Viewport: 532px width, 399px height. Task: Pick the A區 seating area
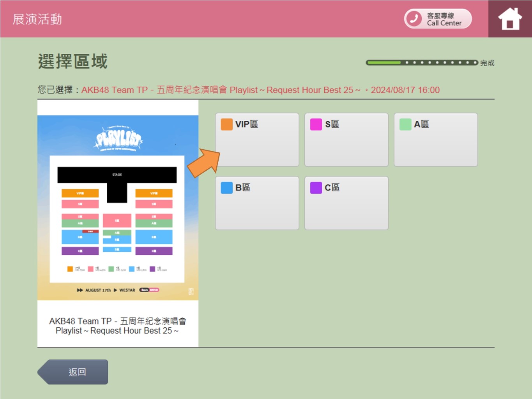point(435,139)
